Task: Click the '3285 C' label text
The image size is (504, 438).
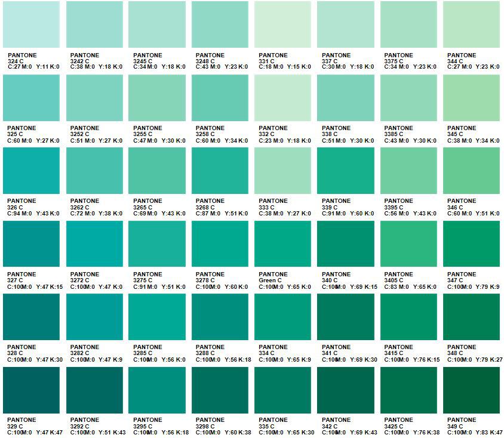Action: 143,353
